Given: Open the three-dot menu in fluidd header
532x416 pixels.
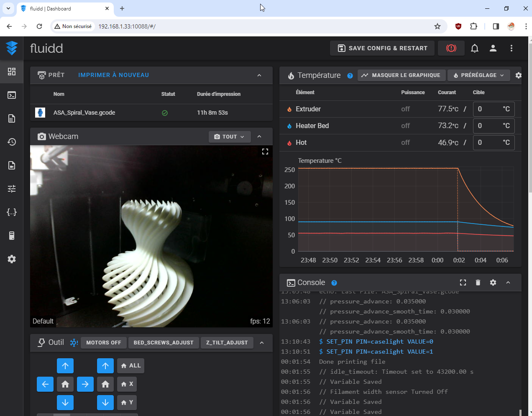Looking at the screenshot, I should coord(511,48).
